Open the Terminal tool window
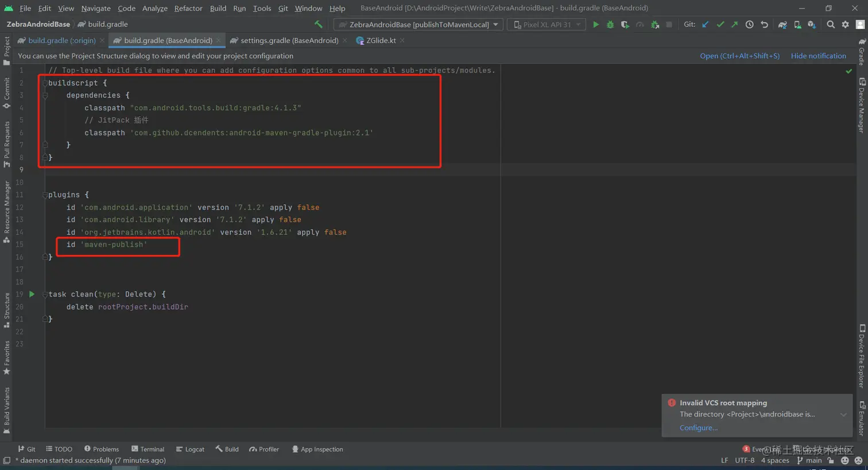This screenshot has height=470, width=868. (x=148, y=449)
